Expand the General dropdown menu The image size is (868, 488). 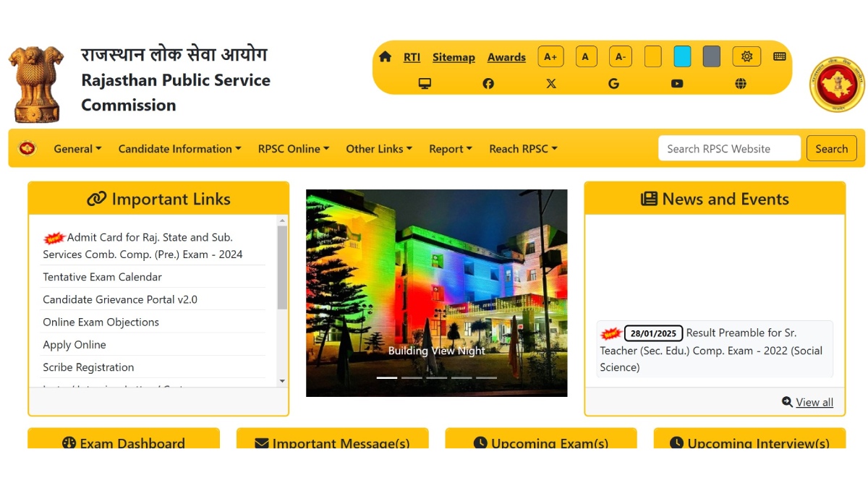[x=77, y=149]
